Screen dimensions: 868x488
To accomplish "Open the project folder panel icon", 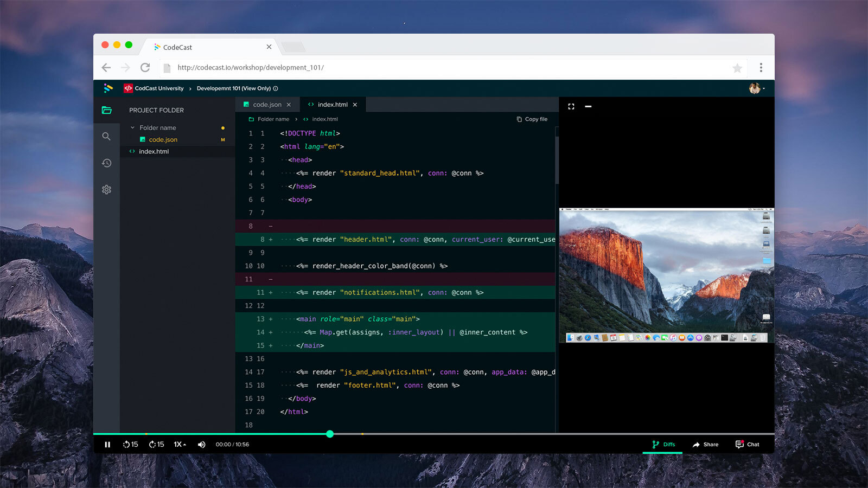I will tap(107, 110).
